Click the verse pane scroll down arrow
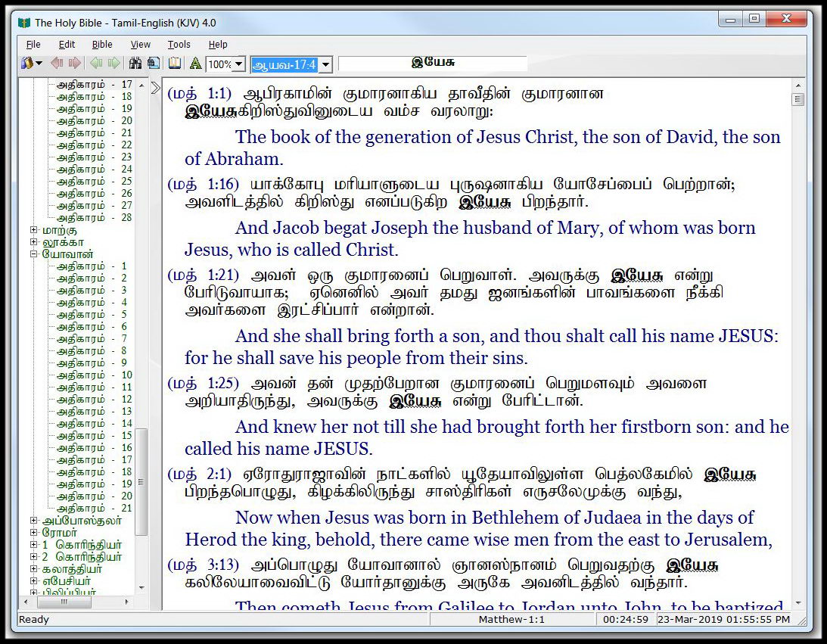 [x=798, y=603]
